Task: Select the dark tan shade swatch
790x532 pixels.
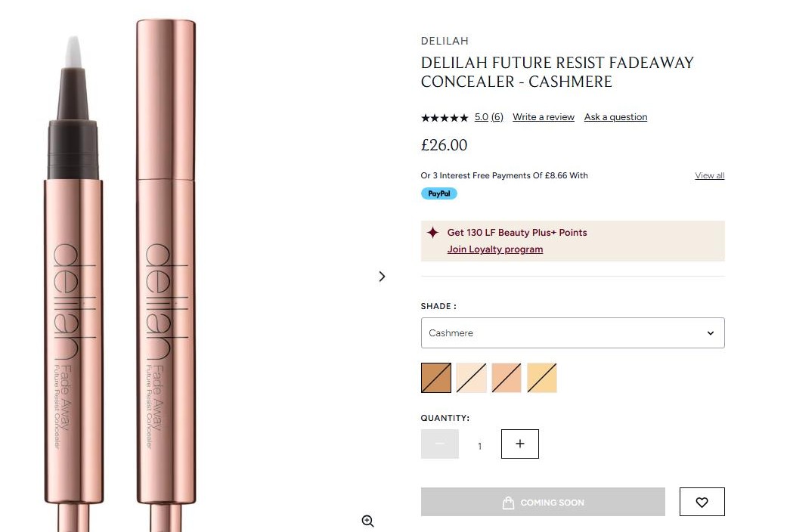Action: [436, 378]
